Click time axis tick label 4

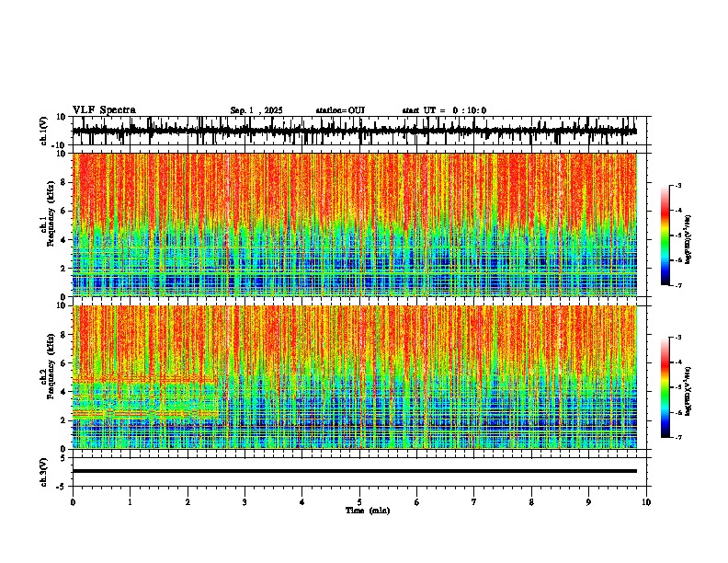[301, 502]
